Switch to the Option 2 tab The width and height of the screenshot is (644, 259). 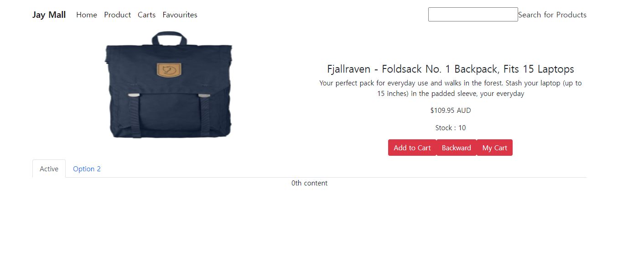(x=87, y=169)
